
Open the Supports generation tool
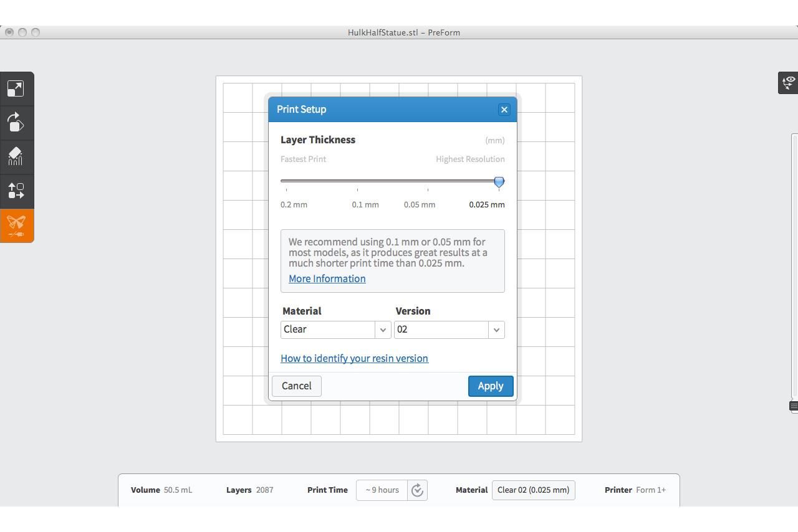(16, 156)
